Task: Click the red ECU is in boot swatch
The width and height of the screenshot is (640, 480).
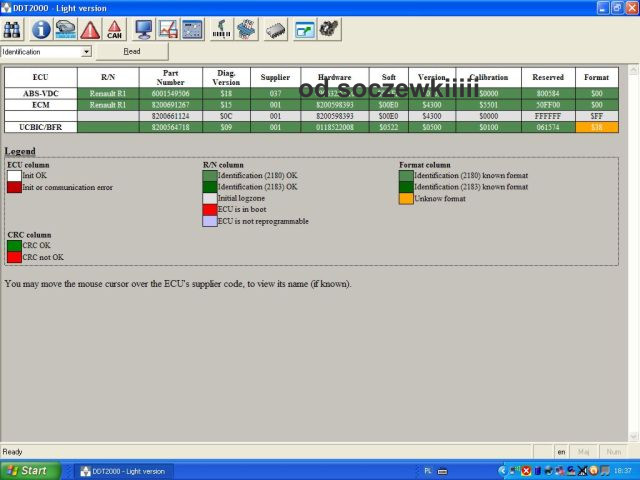Action: 210,210
